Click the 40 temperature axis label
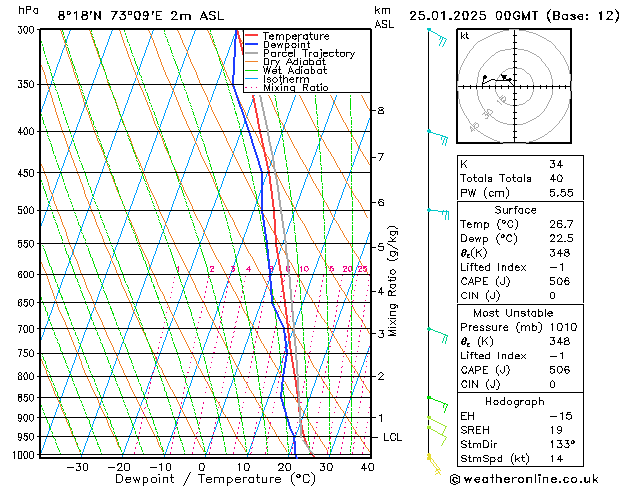The image size is (629, 486). 367,467
